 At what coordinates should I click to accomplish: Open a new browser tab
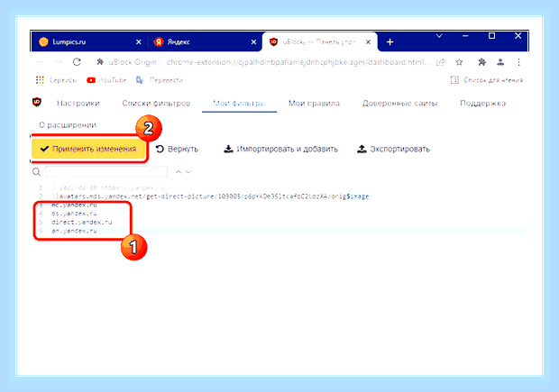[x=389, y=42]
